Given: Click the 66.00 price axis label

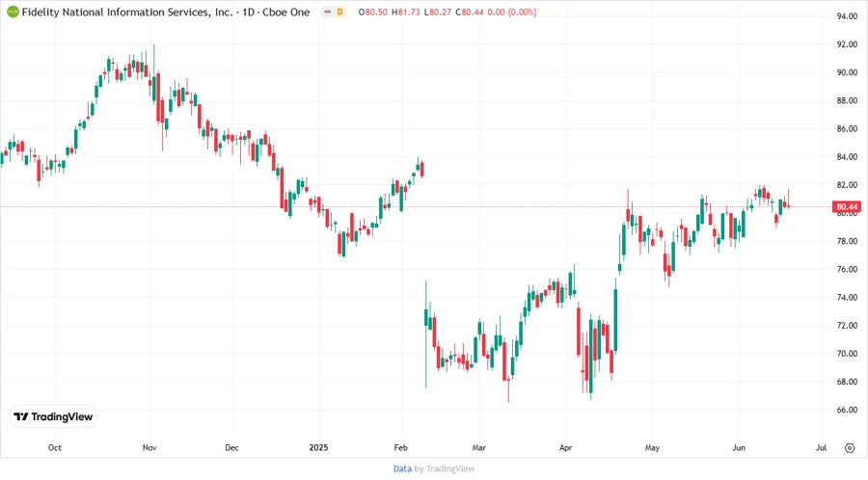Looking at the screenshot, I should [847, 410].
